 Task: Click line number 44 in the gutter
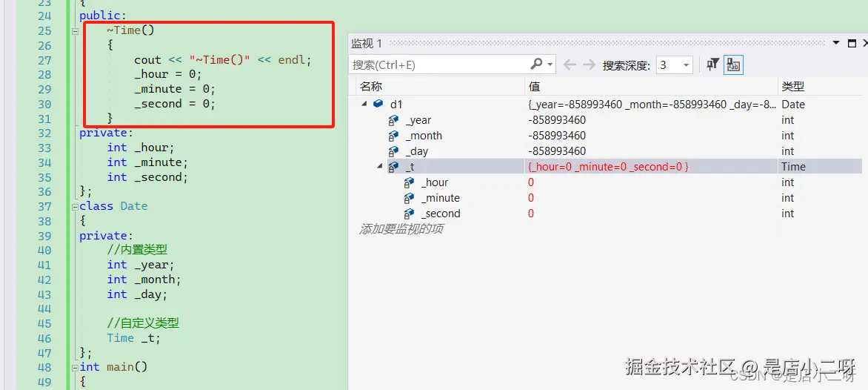pyautogui.click(x=44, y=308)
